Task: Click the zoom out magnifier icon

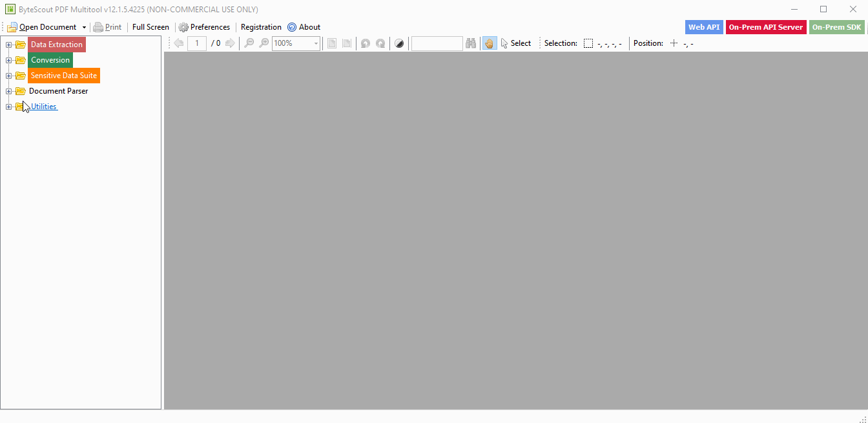Action: click(x=249, y=43)
